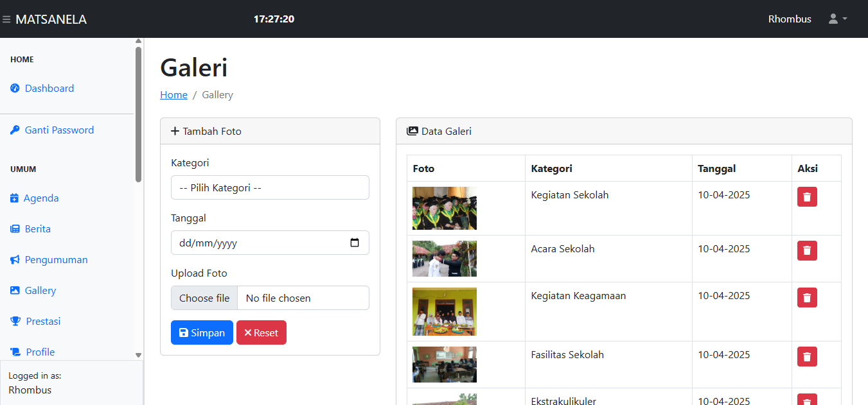The width and height of the screenshot is (868, 405).
Task: Click the megaphone icon beside Pengumuman
Action: coord(15,260)
